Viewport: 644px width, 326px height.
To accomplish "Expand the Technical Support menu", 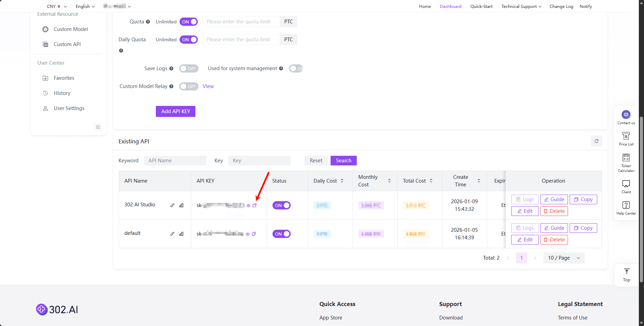I will pyautogui.click(x=521, y=6).
